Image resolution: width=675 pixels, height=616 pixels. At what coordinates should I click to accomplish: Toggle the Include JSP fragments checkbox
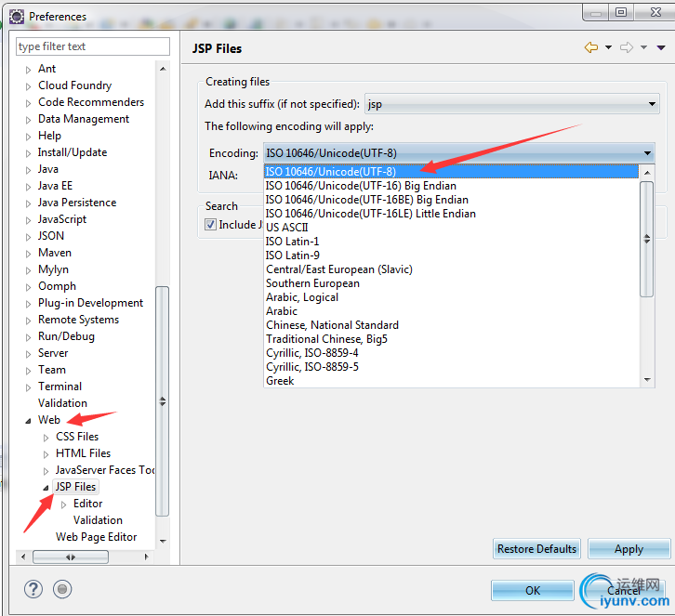[x=210, y=224]
